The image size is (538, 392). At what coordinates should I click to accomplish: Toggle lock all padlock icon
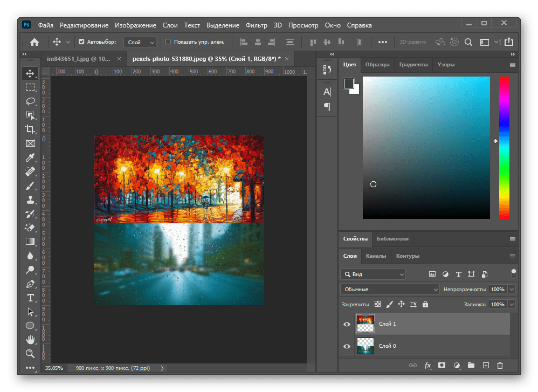click(425, 304)
